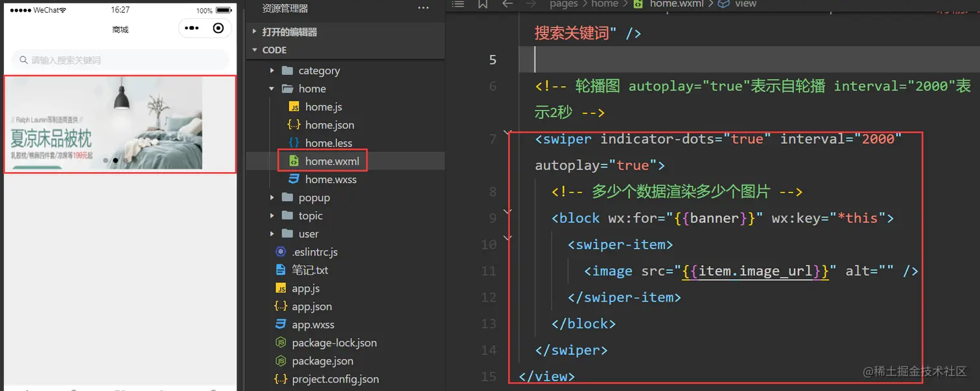Click the category folder icon

point(288,71)
